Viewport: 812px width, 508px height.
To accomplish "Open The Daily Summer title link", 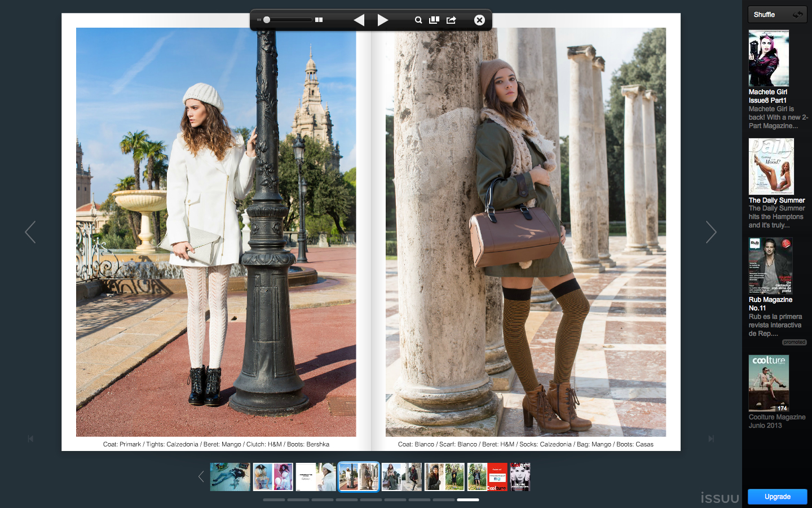I will (x=776, y=200).
